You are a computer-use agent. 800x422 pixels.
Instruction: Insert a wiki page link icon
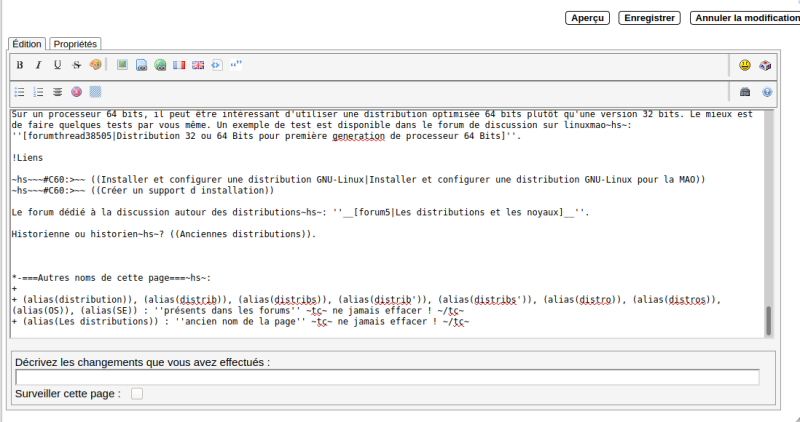click(141, 65)
